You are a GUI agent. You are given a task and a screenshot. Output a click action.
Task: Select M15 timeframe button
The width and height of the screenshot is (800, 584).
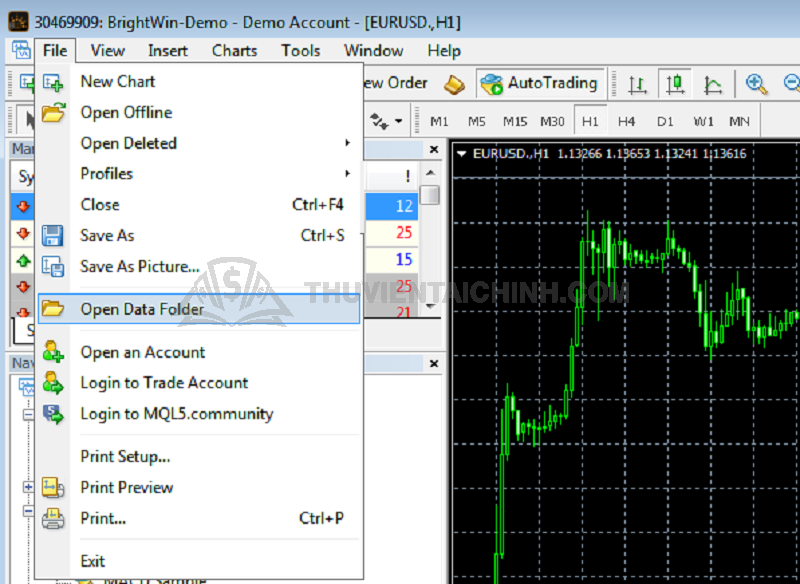[515, 121]
